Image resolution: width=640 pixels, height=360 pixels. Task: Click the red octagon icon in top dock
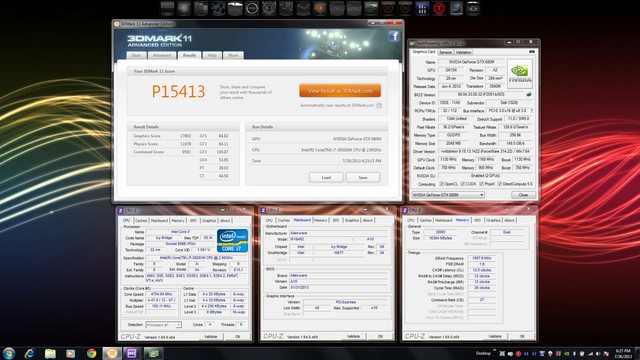coord(439,9)
